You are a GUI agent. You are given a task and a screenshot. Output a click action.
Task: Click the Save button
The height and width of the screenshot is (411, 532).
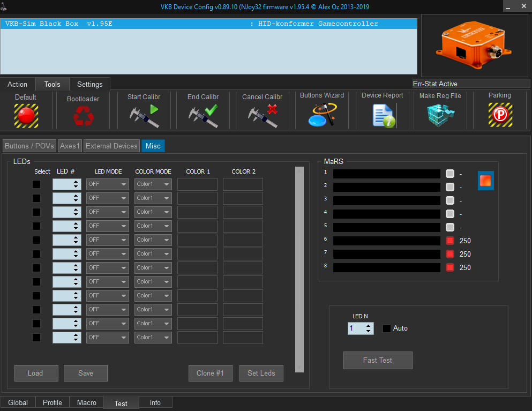(x=86, y=373)
